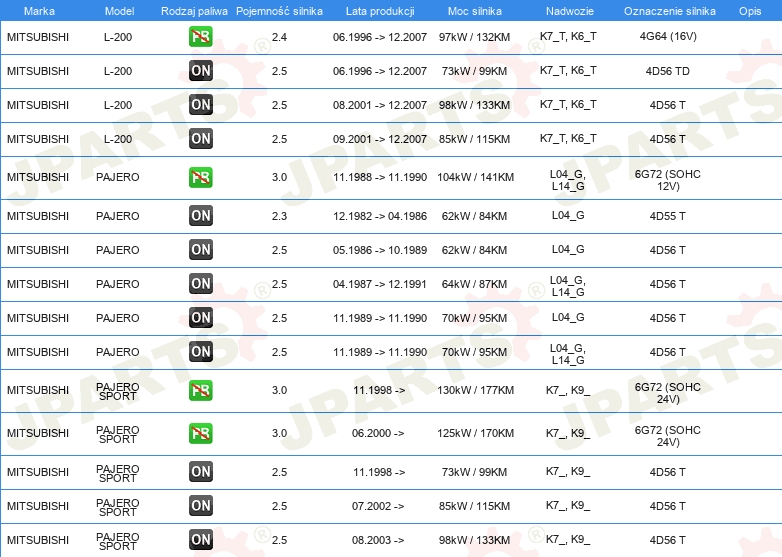Click the Model column header
This screenshot has width=782, height=557.
click(x=119, y=11)
